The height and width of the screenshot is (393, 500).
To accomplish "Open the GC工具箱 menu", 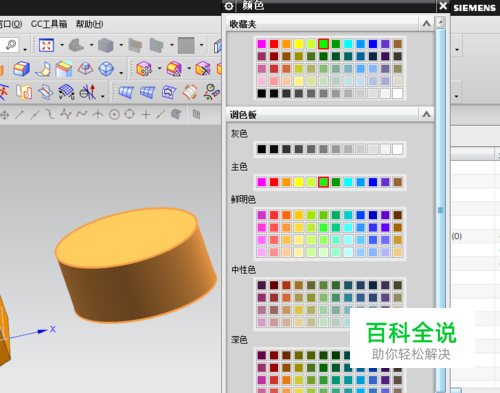I will click(49, 24).
